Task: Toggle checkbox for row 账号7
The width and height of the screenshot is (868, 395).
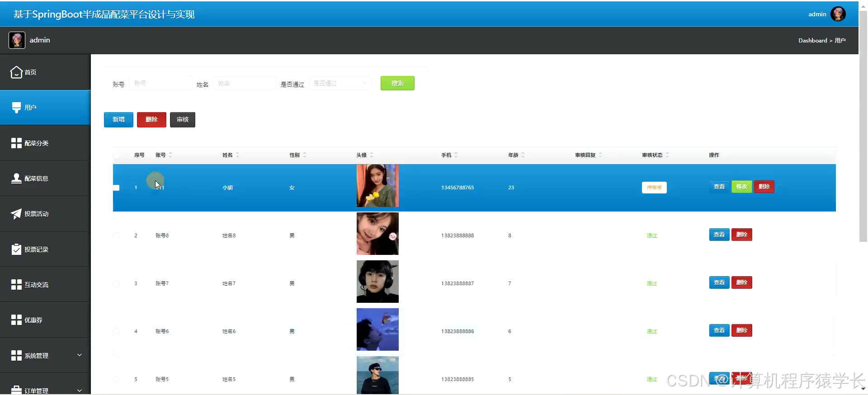Action: [x=116, y=283]
